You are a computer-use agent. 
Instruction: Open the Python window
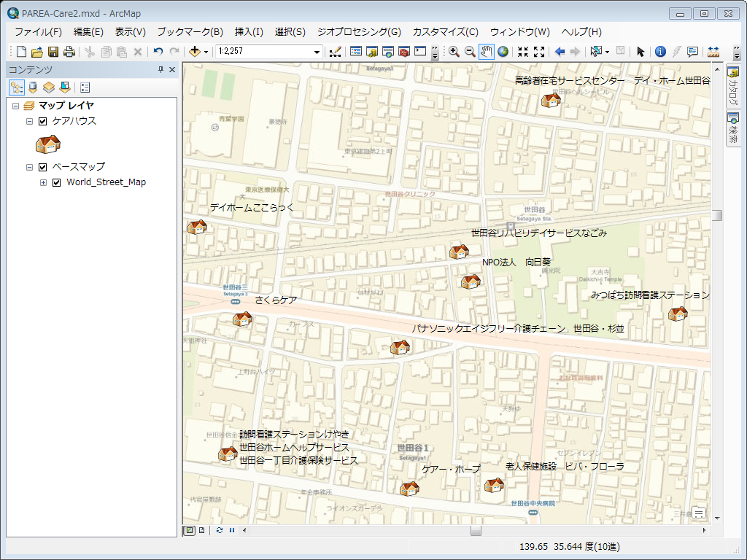(420, 52)
